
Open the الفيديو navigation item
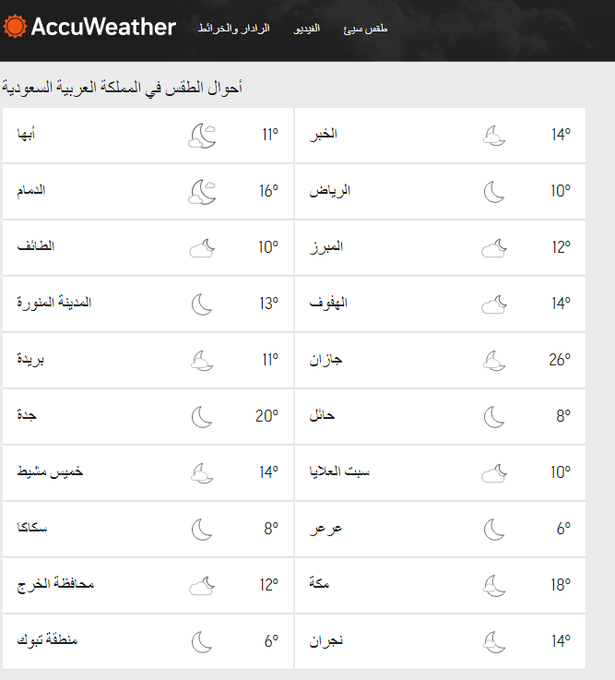pos(307,29)
